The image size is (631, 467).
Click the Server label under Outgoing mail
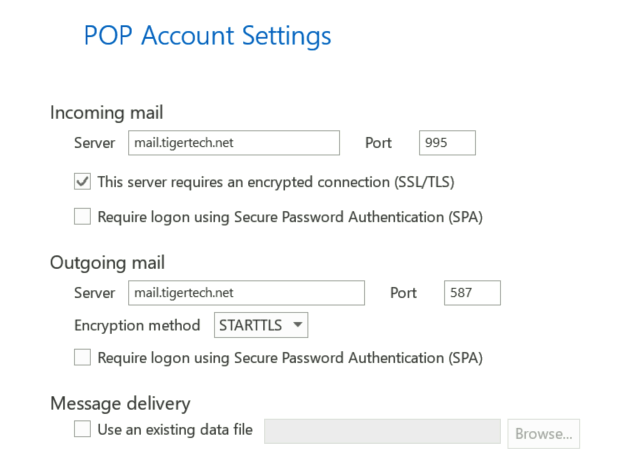(x=95, y=293)
